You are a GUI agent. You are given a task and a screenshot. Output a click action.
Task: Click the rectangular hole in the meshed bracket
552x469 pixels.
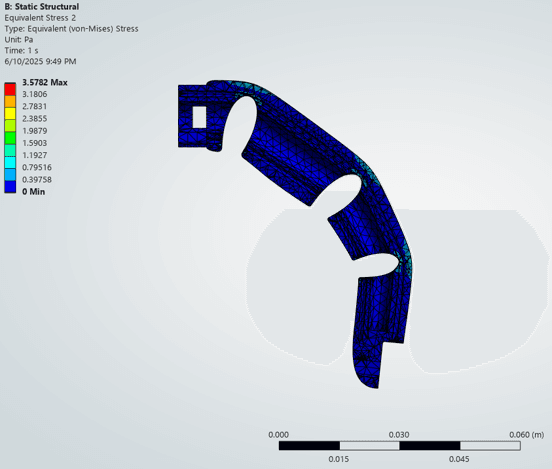pyautogui.click(x=199, y=117)
